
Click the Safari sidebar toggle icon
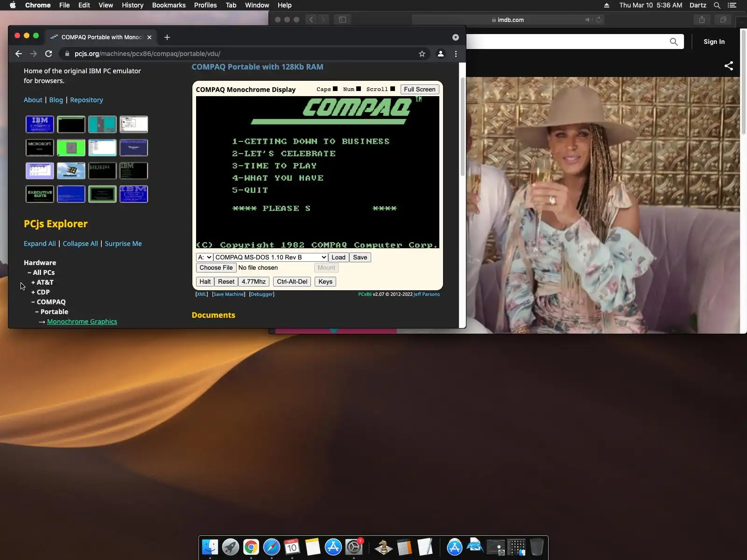click(342, 20)
